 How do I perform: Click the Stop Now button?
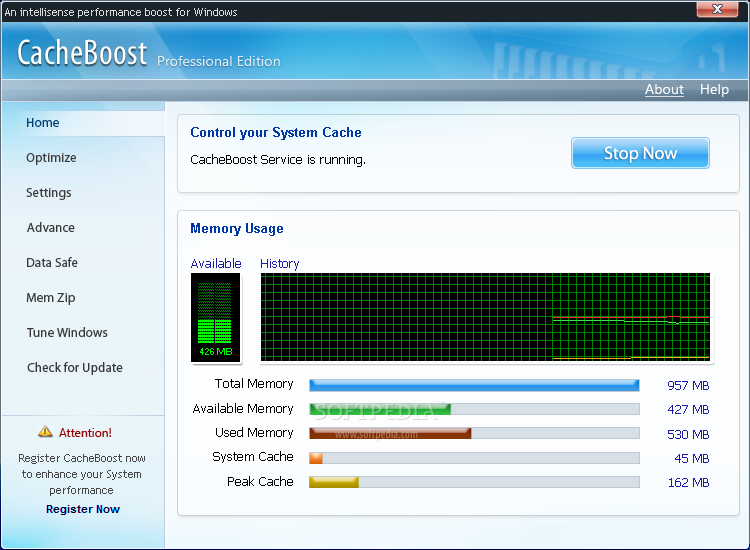640,153
